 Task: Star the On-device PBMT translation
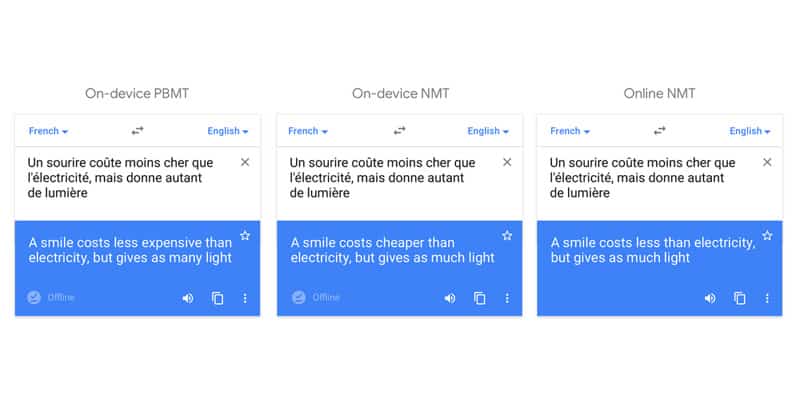coord(245,236)
